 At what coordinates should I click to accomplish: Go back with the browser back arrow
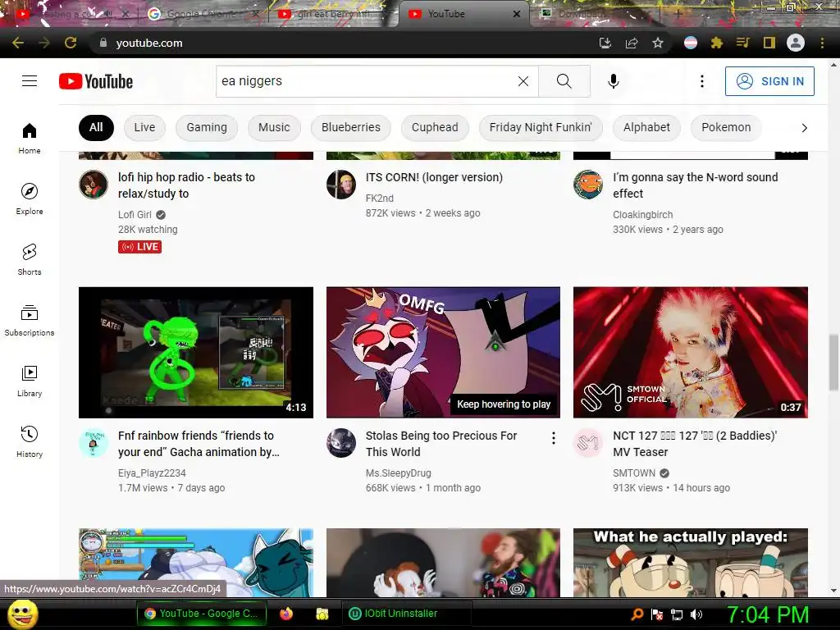tap(18, 43)
